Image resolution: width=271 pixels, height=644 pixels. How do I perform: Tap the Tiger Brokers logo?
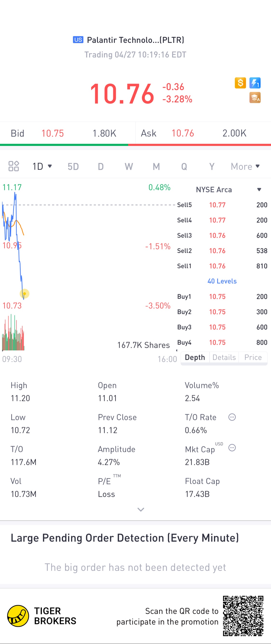click(18, 616)
